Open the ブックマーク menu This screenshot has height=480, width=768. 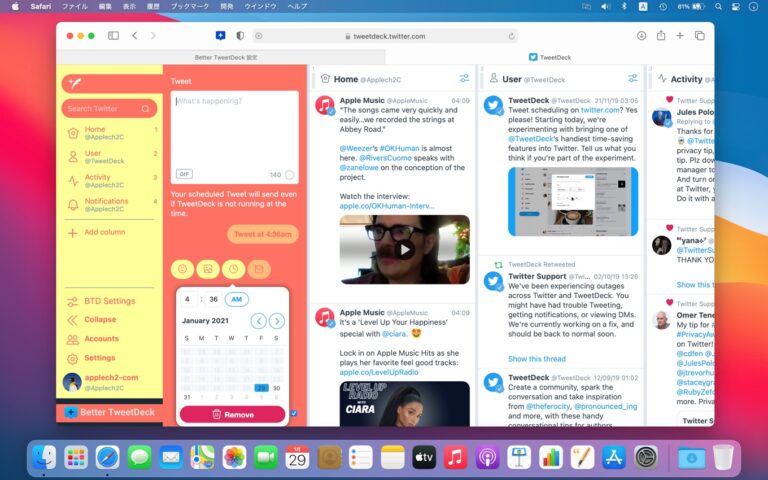click(x=190, y=6)
